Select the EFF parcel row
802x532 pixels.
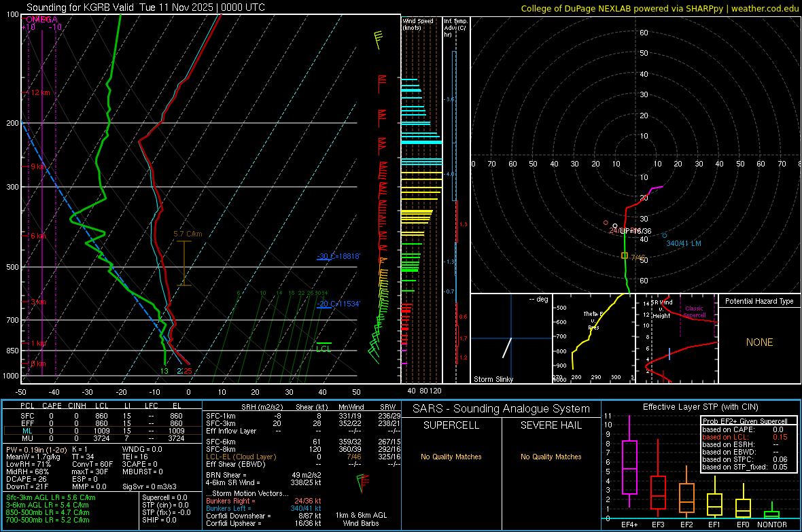tap(101, 423)
